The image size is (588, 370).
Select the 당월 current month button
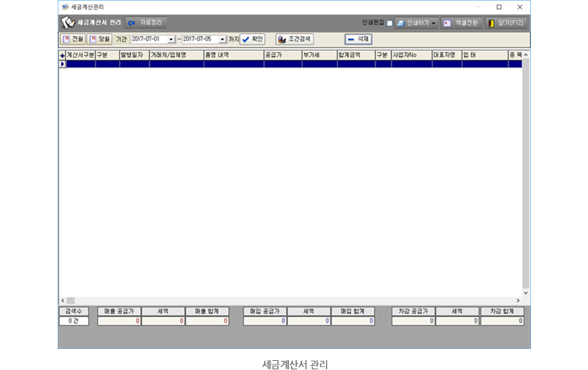(x=99, y=39)
